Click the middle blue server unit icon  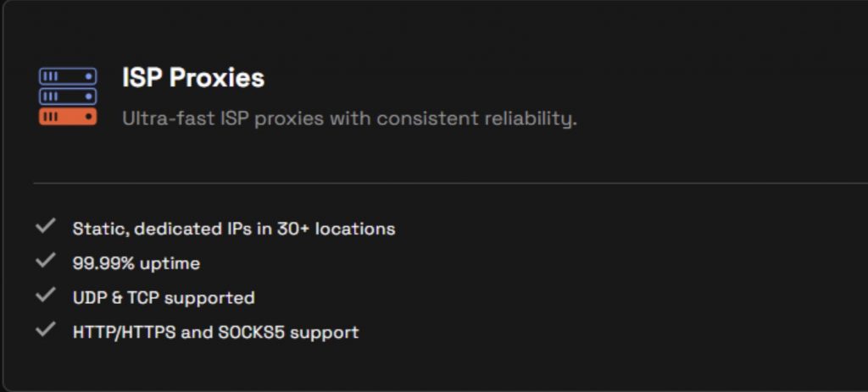pos(68,97)
